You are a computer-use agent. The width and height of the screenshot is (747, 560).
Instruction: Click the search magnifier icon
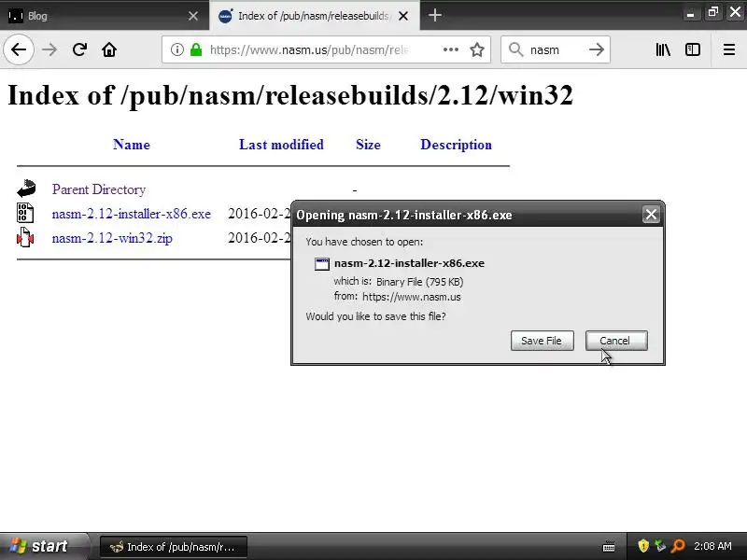(515, 49)
